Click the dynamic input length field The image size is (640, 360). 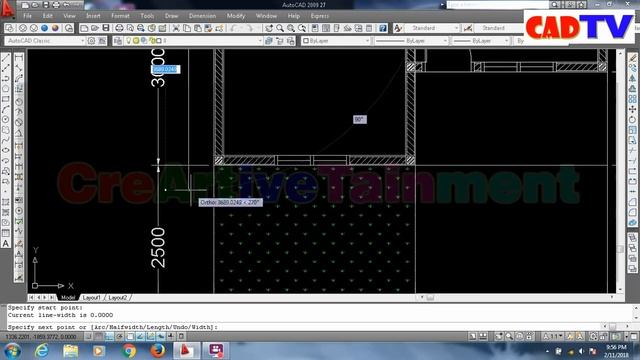click(165, 69)
